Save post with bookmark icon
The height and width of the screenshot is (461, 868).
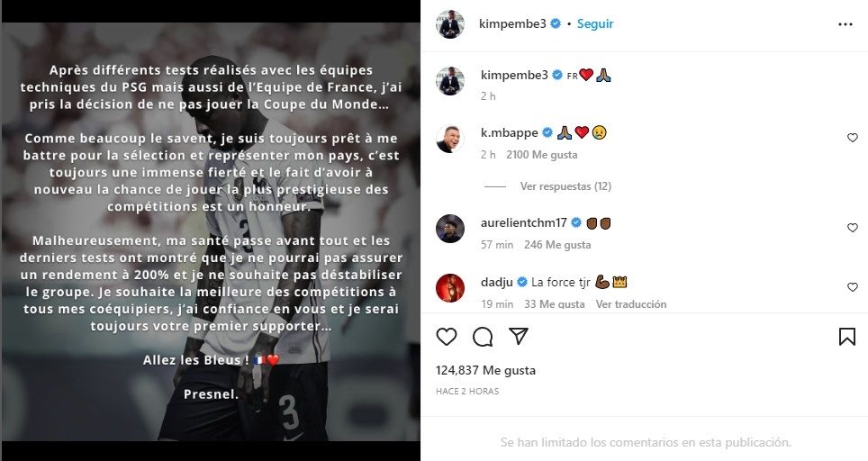pos(847,337)
